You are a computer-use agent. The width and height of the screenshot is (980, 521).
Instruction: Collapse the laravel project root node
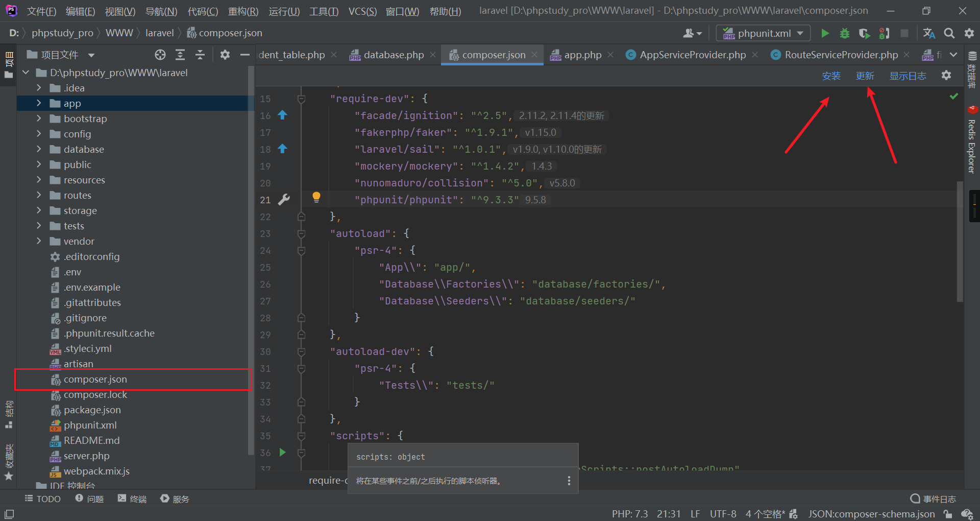26,73
